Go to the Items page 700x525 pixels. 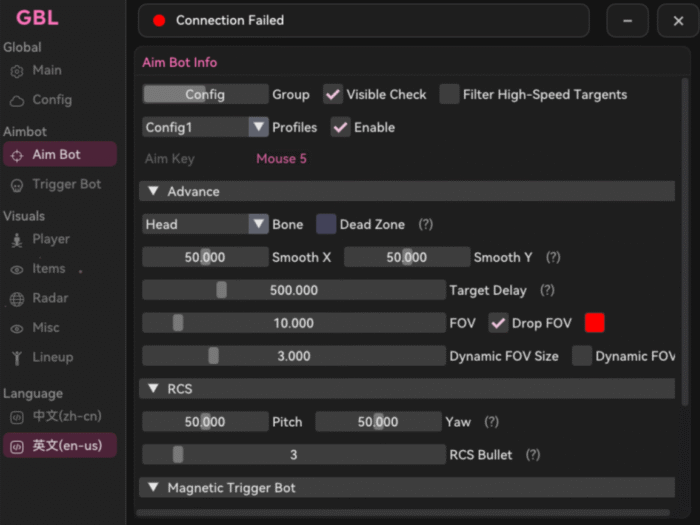[x=49, y=268]
